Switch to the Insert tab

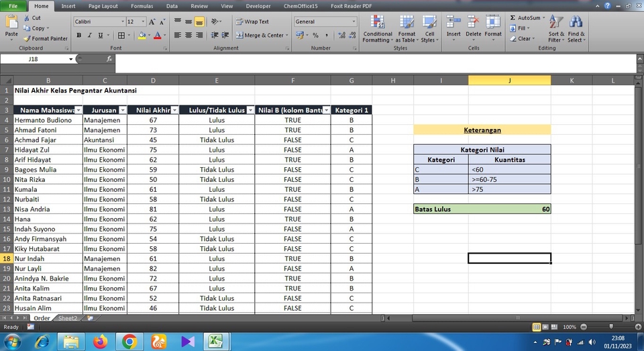[x=68, y=6]
